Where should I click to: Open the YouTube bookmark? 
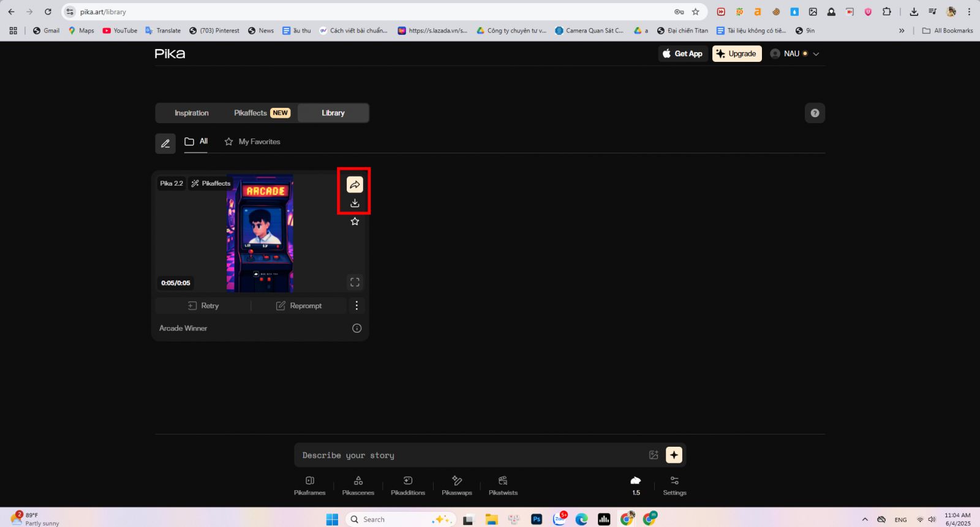tap(120, 31)
